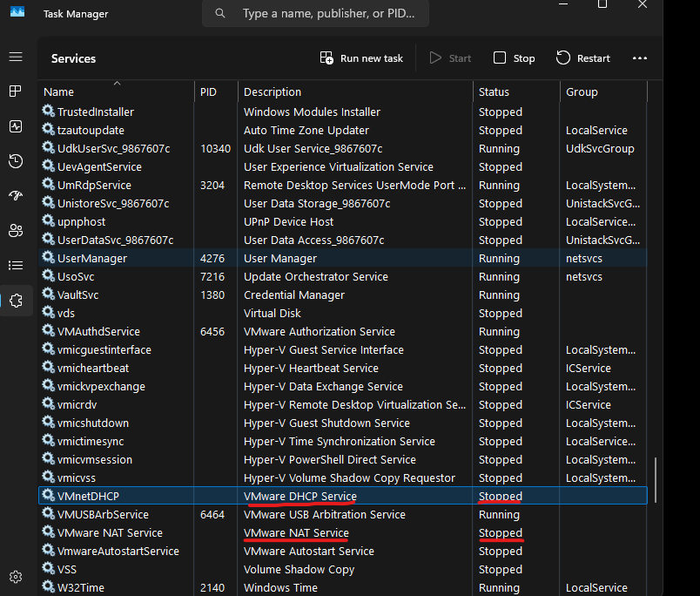Click the Restart service button
The width and height of the screenshot is (700, 596).
click(x=582, y=58)
